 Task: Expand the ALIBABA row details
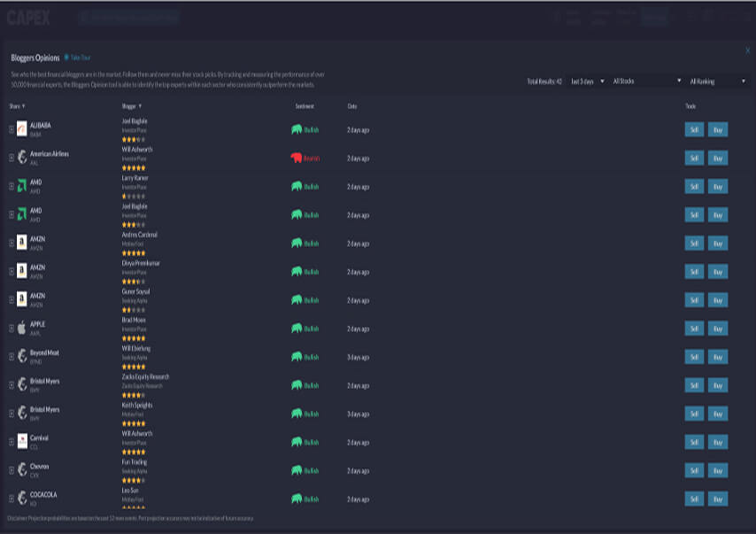pyautogui.click(x=12, y=129)
